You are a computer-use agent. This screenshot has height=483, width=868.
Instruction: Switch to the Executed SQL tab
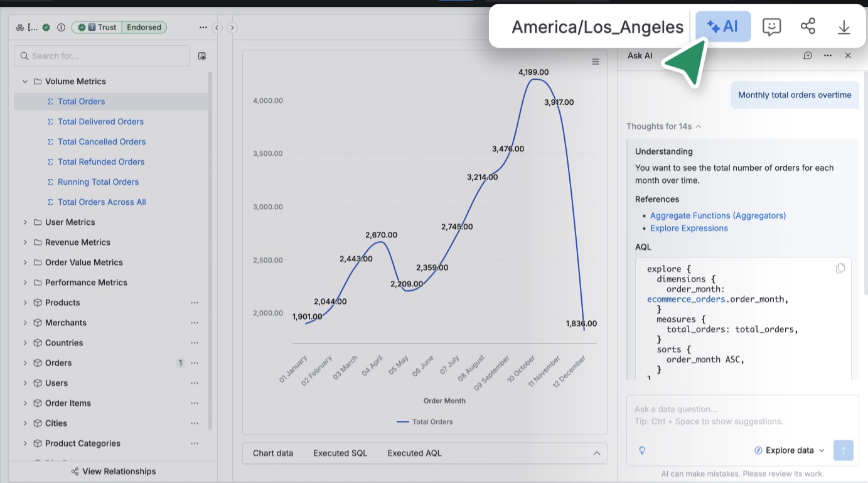(340, 453)
